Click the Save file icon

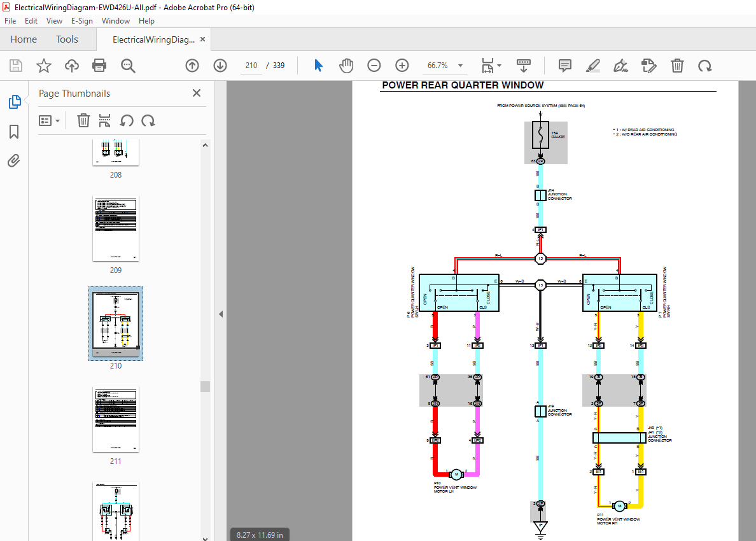coord(16,66)
